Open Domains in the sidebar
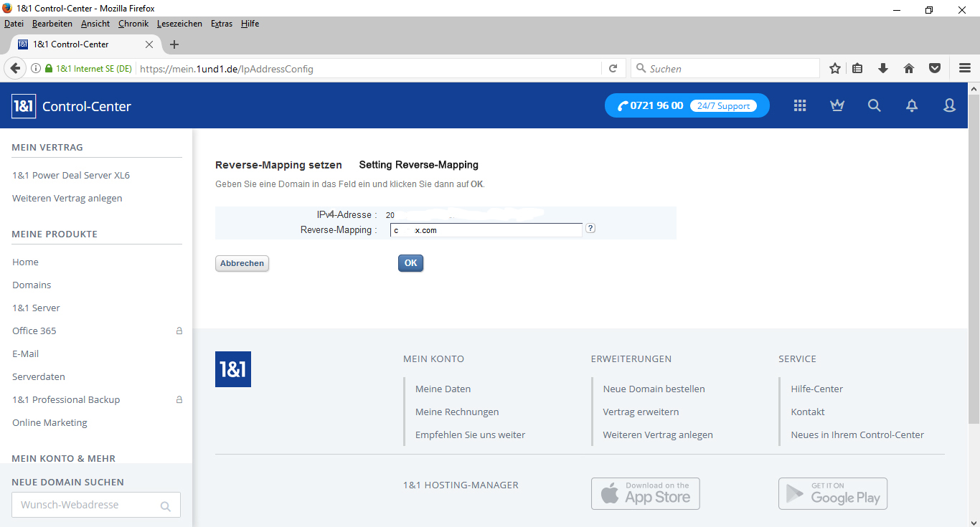Image resolution: width=980 pixels, height=527 pixels. (x=32, y=285)
